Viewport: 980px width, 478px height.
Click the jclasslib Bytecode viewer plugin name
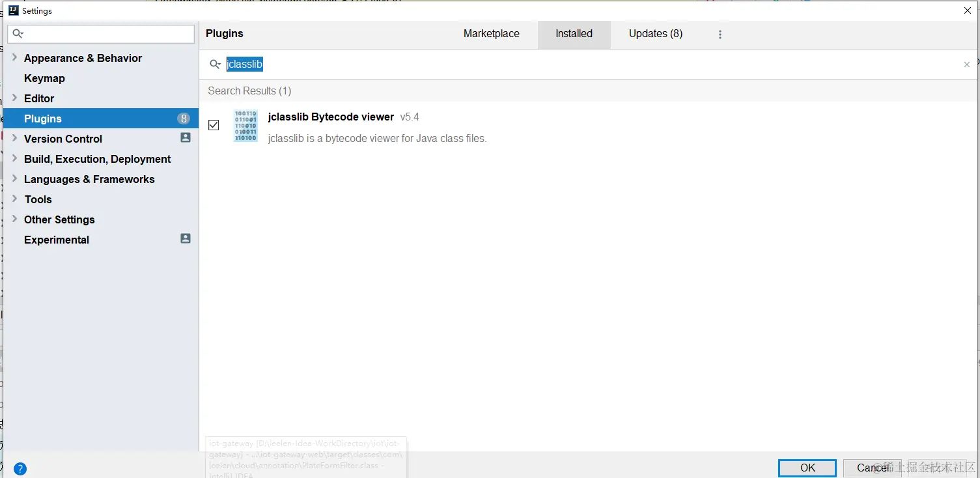(331, 117)
